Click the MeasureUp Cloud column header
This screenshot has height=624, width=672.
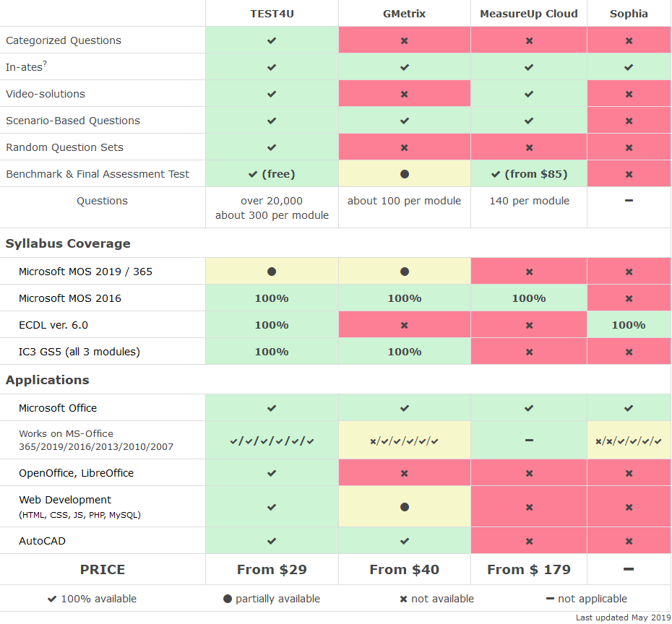click(529, 14)
